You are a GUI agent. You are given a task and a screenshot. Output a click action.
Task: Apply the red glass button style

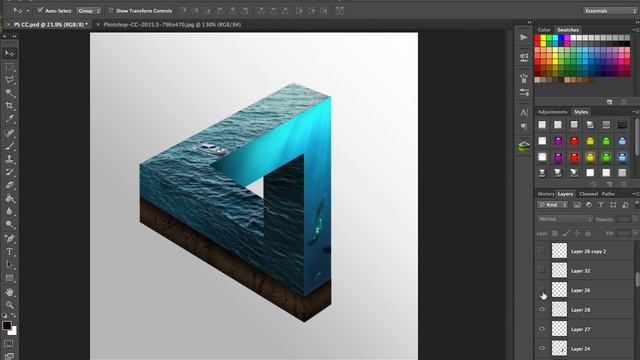(x=574, y=141)
